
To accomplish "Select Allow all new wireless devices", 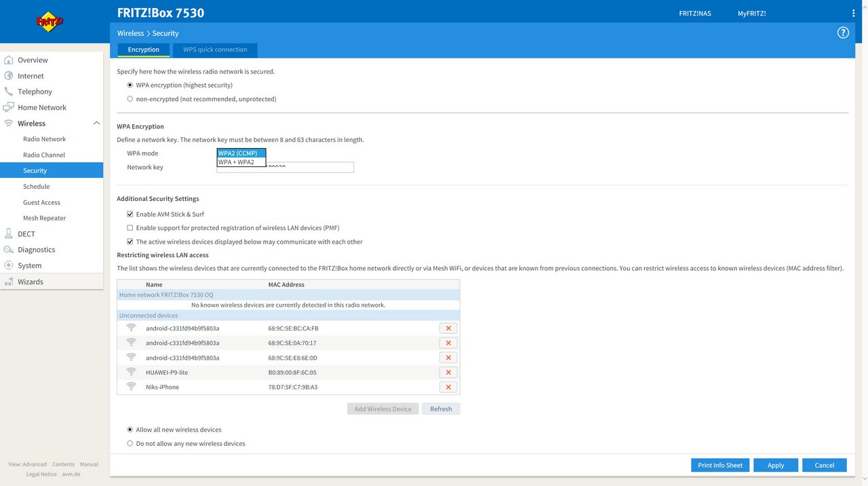I will click(x=130, y=430).
